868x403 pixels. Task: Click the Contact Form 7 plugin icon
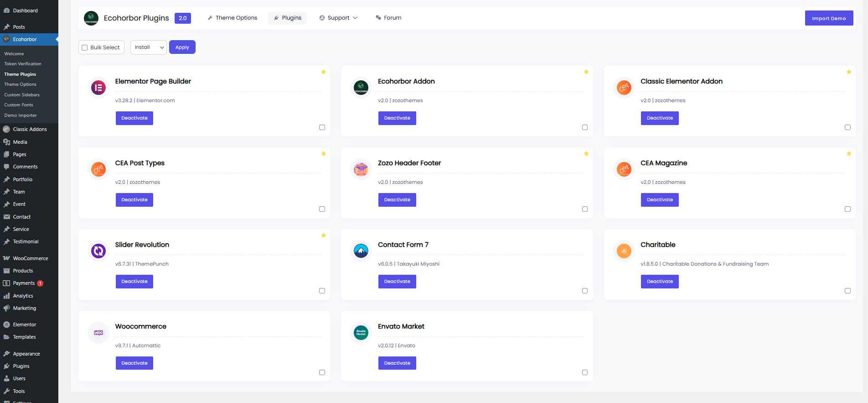[361, 251]
